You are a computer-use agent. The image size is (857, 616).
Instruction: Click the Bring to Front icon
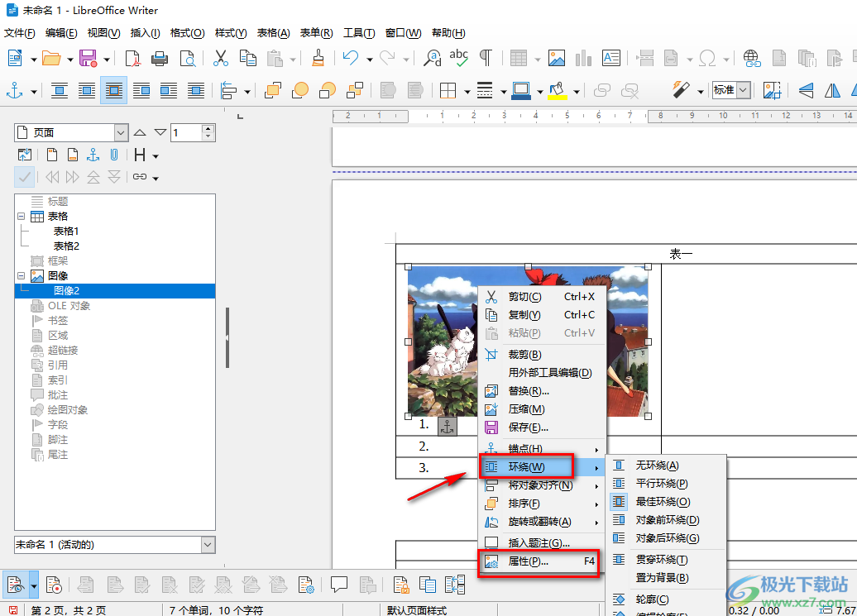(x=273, y=90)
